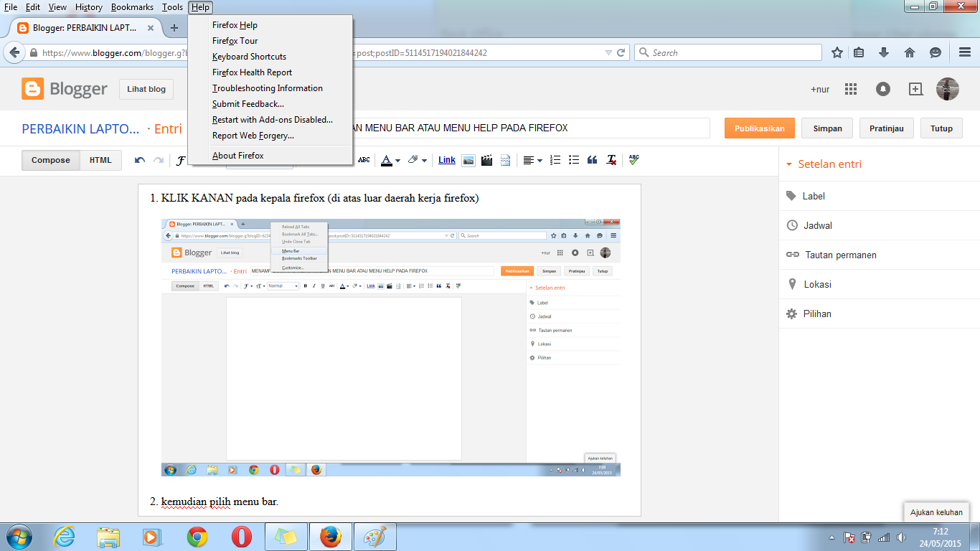The image size is (980, 551).
Task: Apply strikethrough ABC formatting
Action: [x=364, y=160]
